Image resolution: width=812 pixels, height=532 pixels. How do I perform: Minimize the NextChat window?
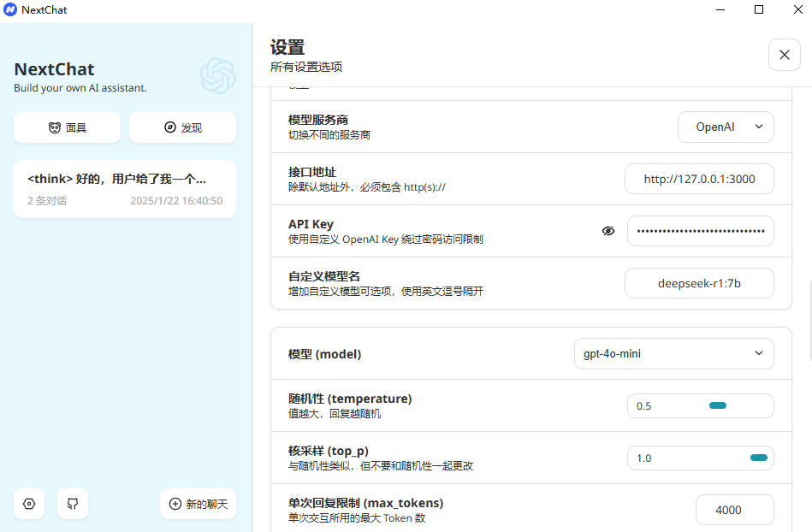pos(720,9)
